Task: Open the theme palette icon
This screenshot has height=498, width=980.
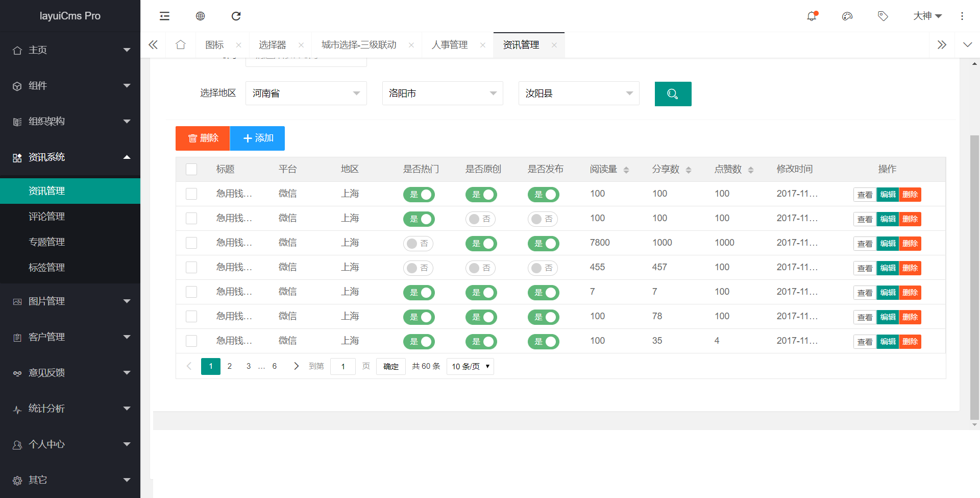Action: (847, 16)
